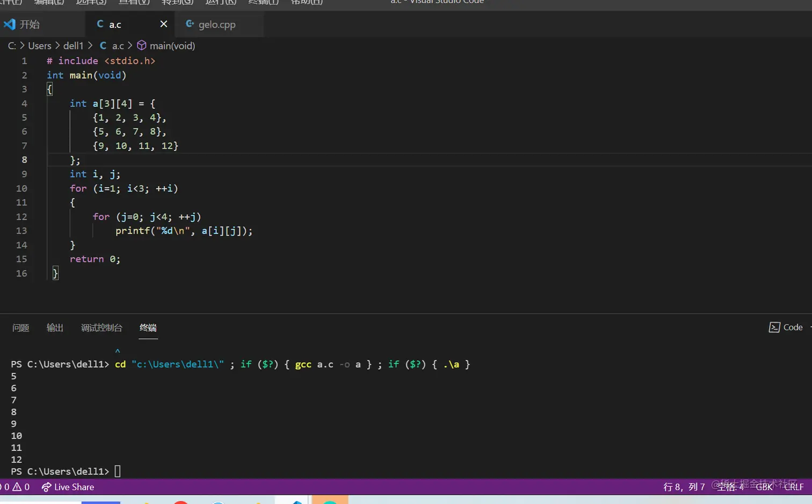Screen dimensions: 812x504
Task: Change file encoding via GBK indicator
Action: point(764,487)
